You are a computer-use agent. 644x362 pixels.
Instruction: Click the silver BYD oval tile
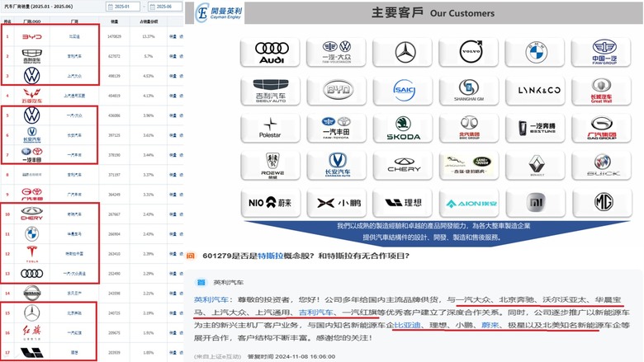click(x=336, y=91)
